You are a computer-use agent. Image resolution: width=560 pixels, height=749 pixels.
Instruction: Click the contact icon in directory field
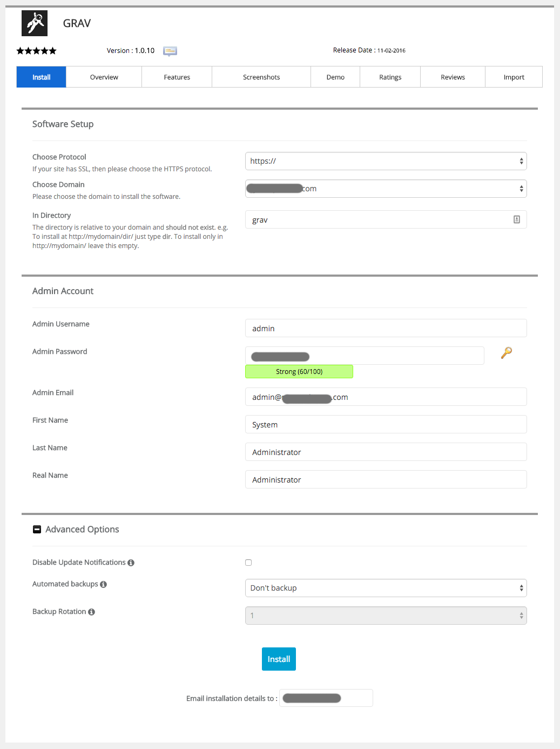[x=516, y=219]
